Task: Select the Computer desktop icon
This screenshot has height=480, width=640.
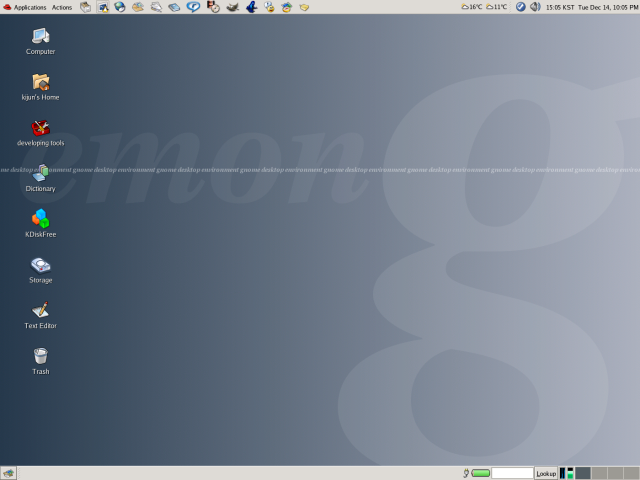Action: pos(40,41)
